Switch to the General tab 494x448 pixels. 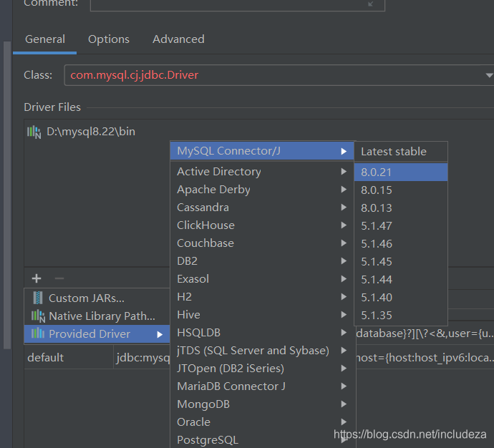point(45,39)
